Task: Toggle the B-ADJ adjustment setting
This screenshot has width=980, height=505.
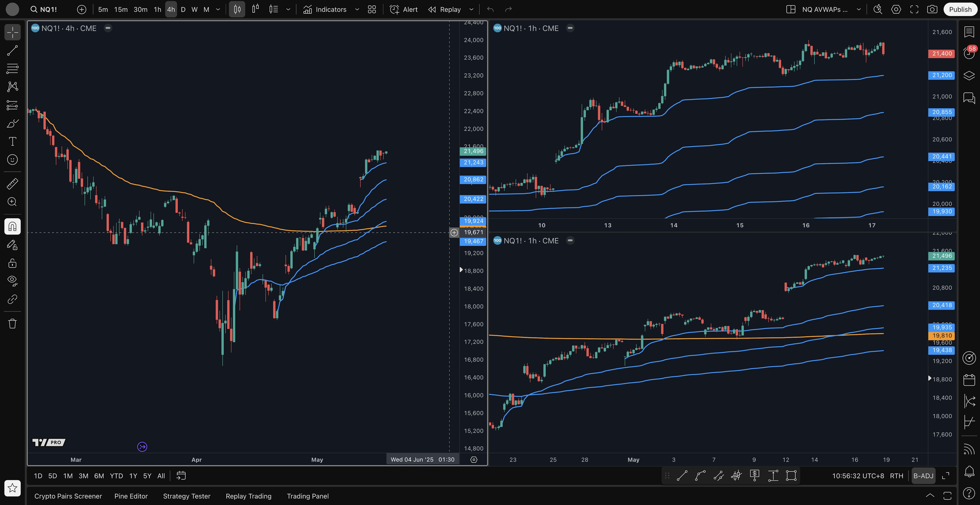Action: [923, 476]
